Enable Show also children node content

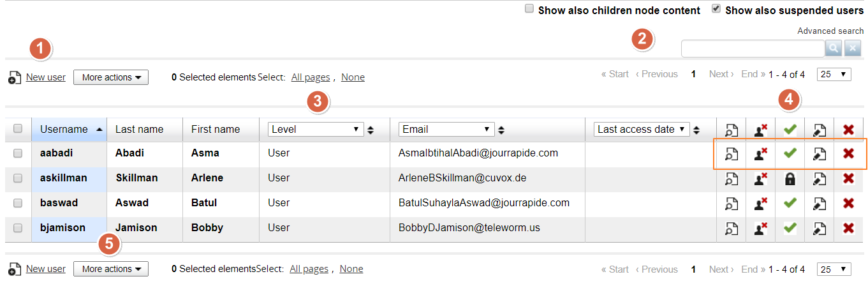pos(529,10)
